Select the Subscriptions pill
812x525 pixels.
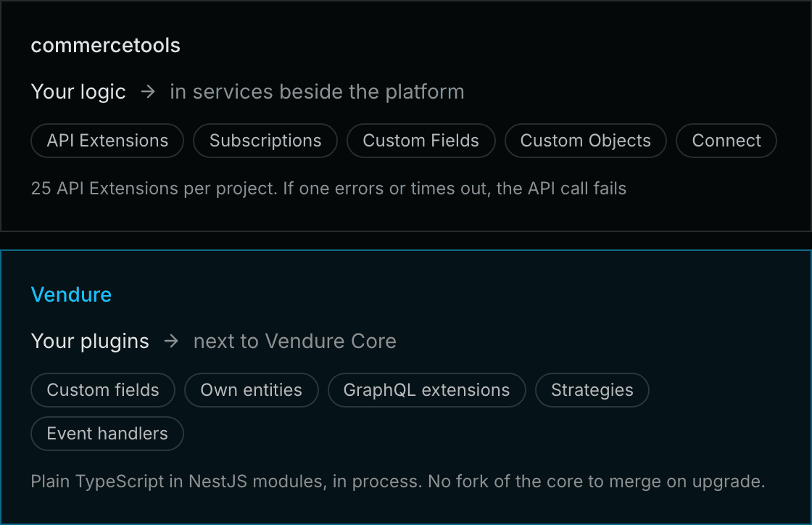265,140
